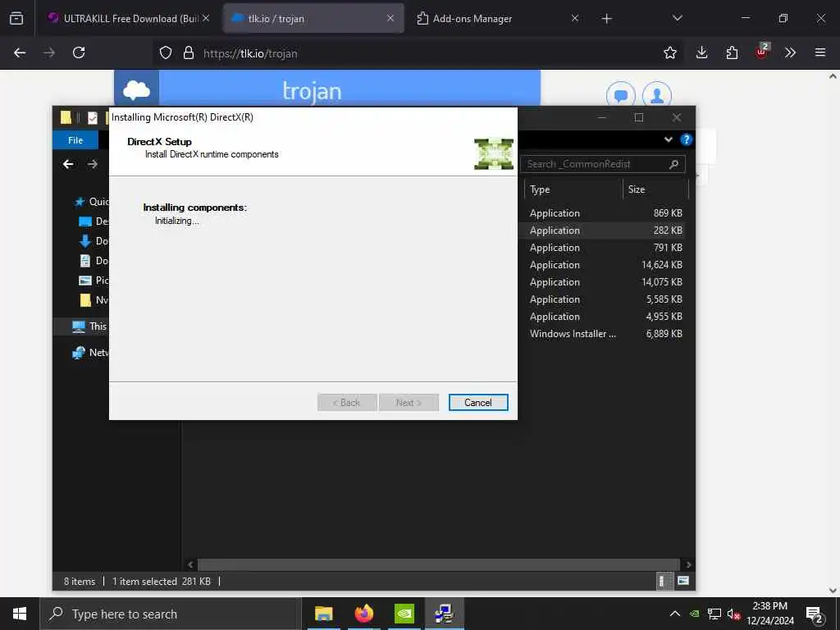Click Explorer horizontal scrollbar track
The width and height of the screenshot is (840, 630).
[440, 564]
